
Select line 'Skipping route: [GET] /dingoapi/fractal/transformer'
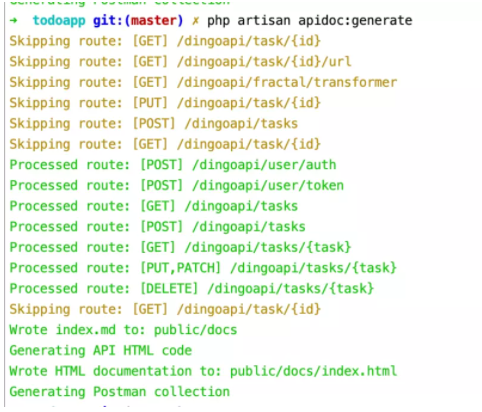[203, 82]
